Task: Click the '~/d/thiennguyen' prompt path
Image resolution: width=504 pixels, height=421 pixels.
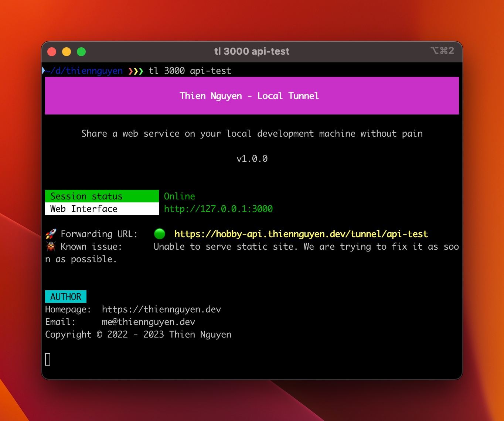Action: tap(84, 71)
